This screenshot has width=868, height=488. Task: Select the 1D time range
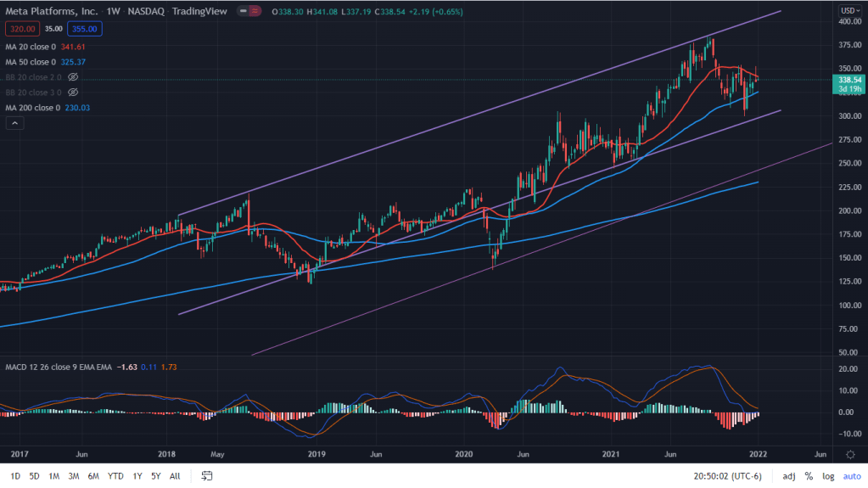16,476
